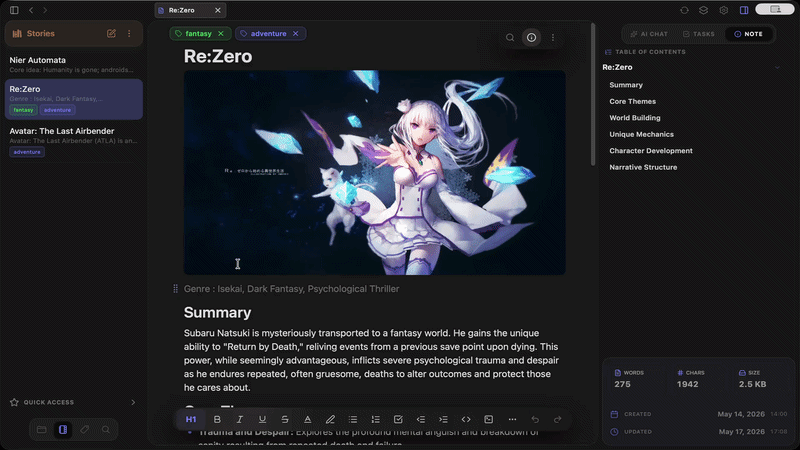800x450 pixels.
Task: Click the Re:Zero cover image
Action: click(x=374, y=172)
